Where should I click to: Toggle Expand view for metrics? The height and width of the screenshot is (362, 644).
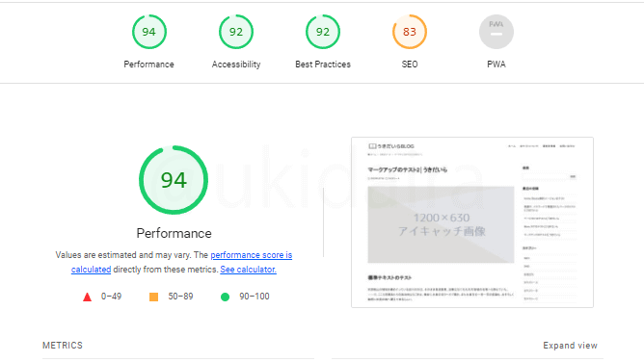coord(570,346)
